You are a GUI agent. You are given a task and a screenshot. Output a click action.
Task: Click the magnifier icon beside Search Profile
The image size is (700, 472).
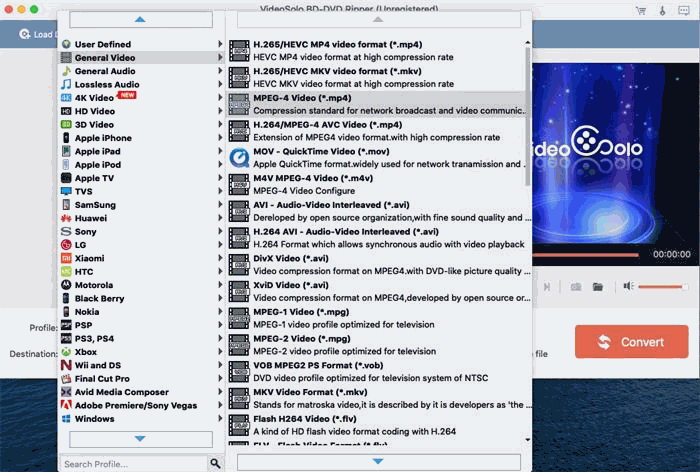coord(215,464)
